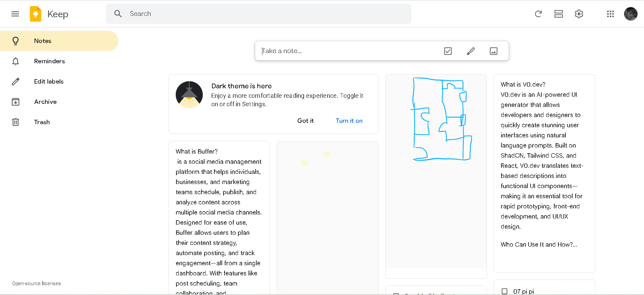Open the Settings gear menu

point(579,14)
